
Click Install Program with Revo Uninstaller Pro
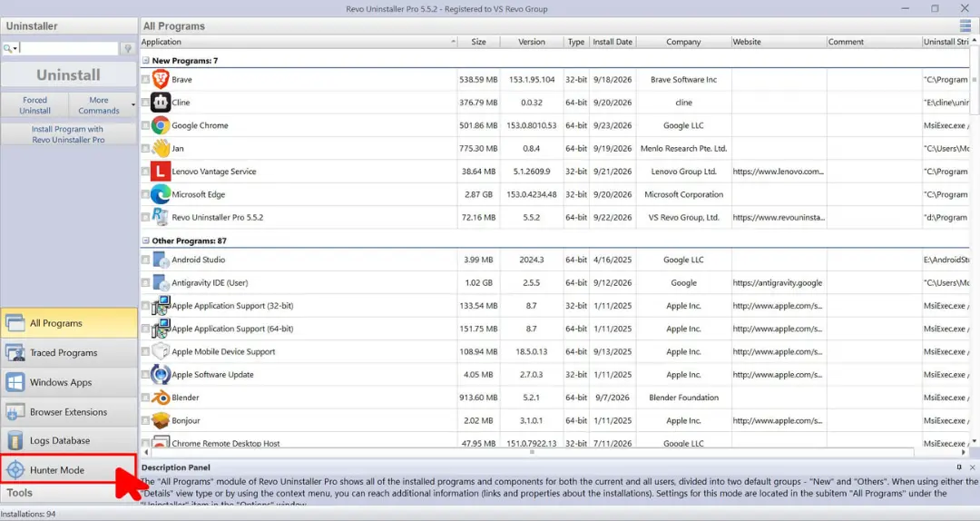[69, 134]
